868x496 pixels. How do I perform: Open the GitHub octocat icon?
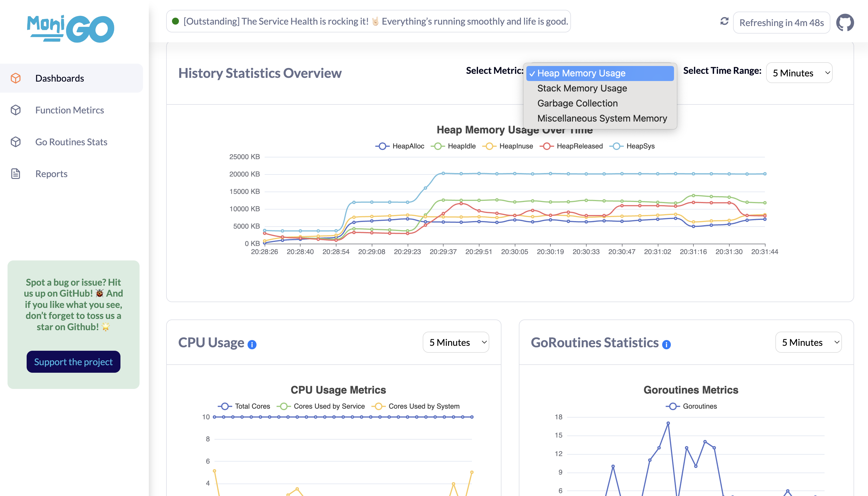[x=845, y=23]
